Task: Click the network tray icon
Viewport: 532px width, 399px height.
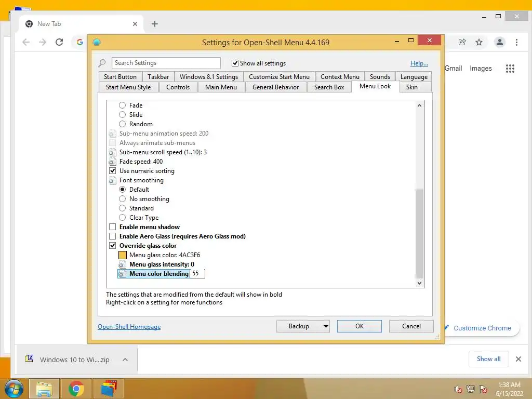Action: pyautogui.click(x=471, y=389)
